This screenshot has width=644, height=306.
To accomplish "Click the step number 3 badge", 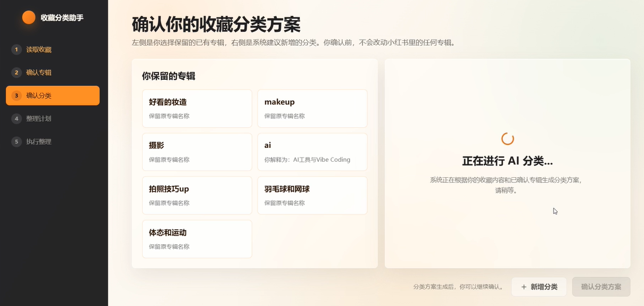I will [16, 96].
